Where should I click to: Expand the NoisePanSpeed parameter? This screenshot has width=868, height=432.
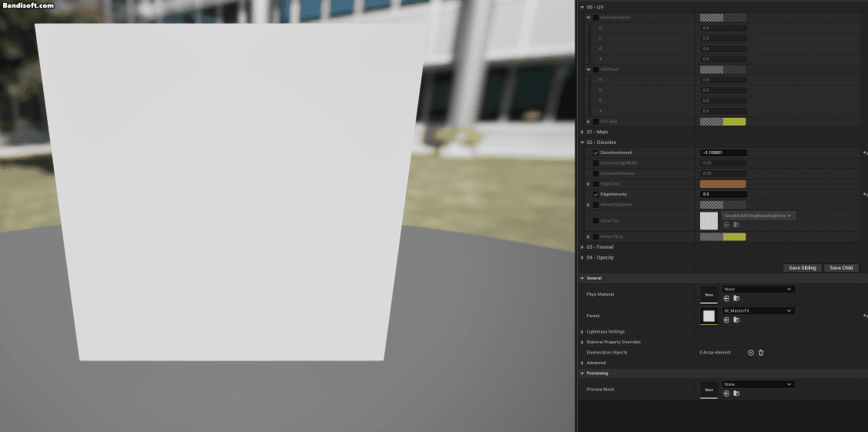coord(588,205)
